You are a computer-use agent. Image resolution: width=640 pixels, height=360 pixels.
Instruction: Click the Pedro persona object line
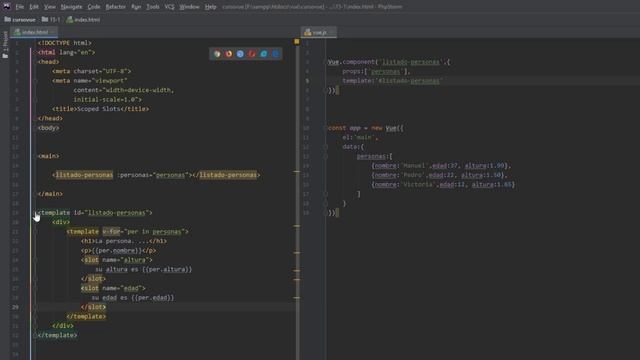(x=439, y=175)
